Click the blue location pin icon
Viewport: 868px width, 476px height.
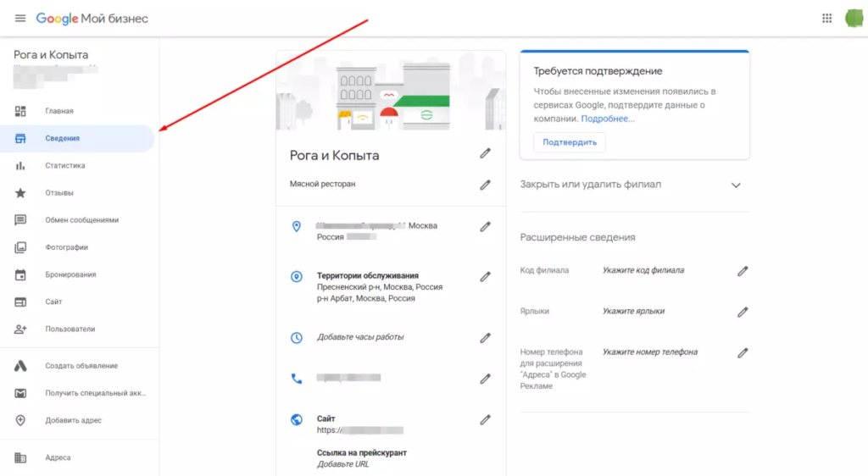[x=297, y=227]
